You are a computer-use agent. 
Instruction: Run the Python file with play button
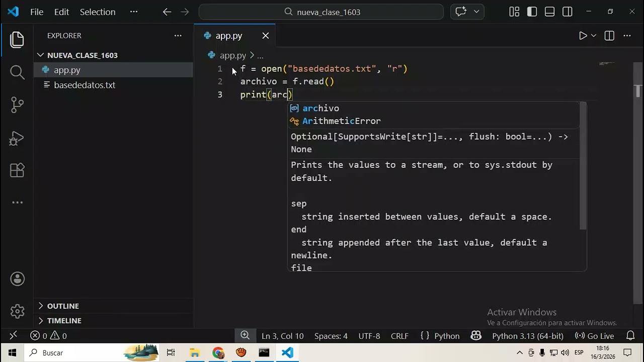(583, 36)
